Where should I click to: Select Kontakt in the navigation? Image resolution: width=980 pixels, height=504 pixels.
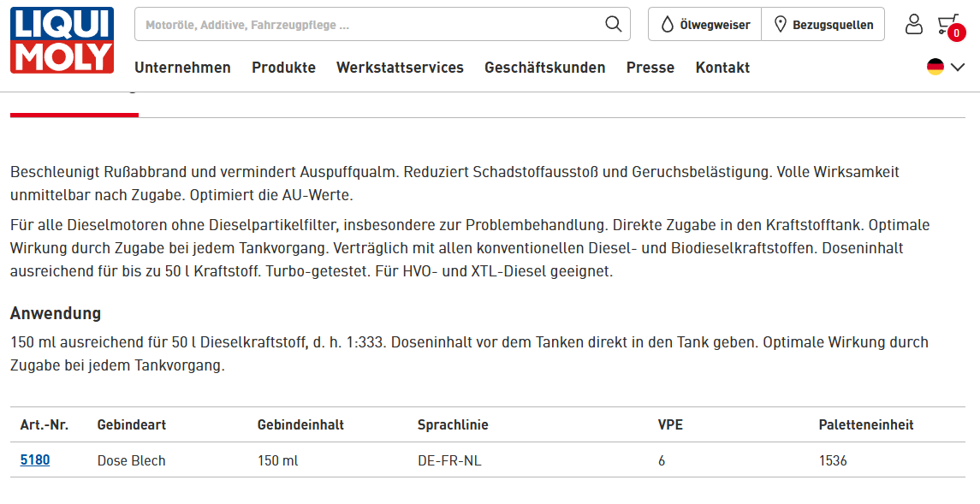coord(722,68)
